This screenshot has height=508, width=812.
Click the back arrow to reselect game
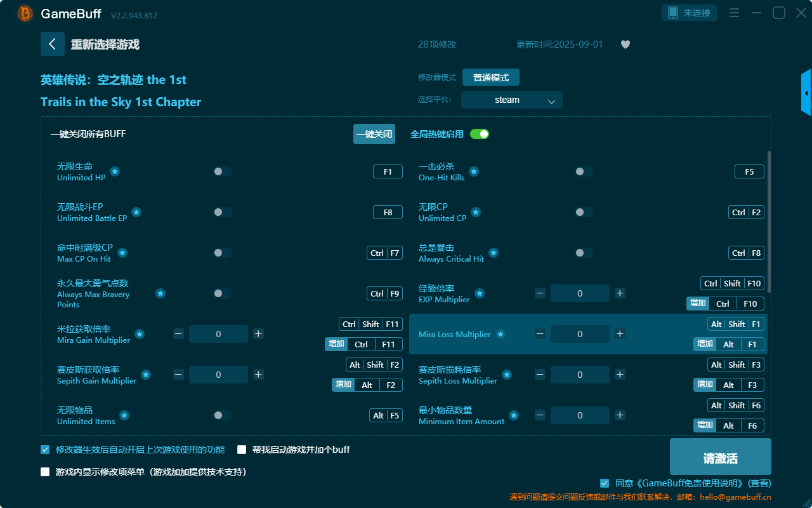53,44
